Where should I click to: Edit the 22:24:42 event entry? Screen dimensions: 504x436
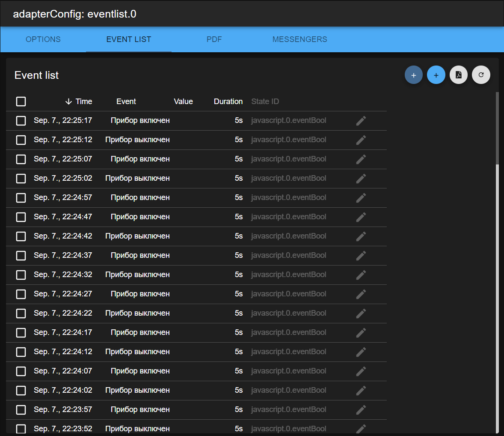click(361, 236)
